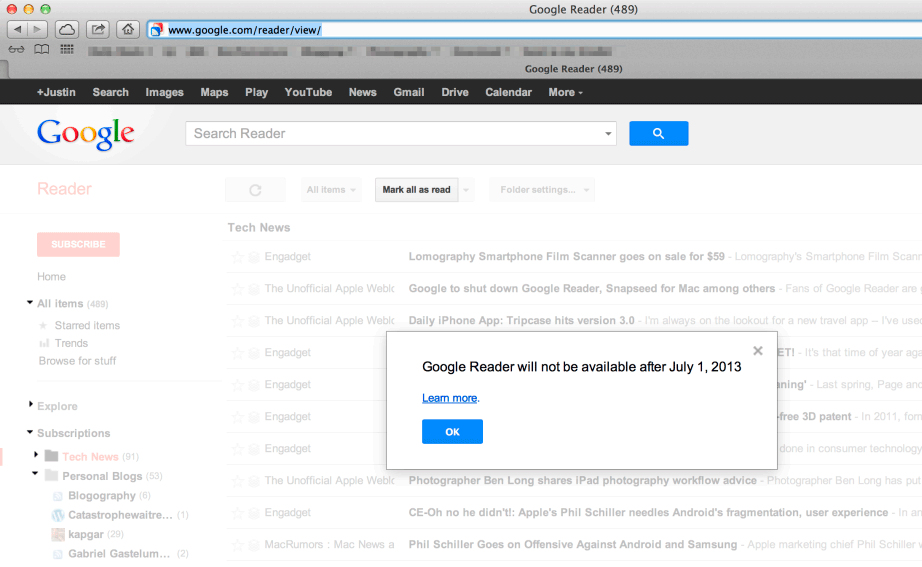Collapse the All items tree arrow
The height and width of the screenshot is (567, 922).
30,302
